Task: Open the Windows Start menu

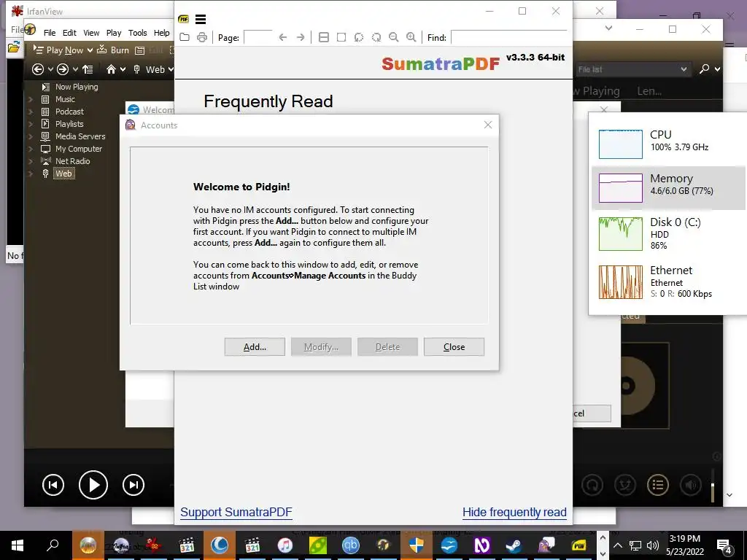Action: coord(18,545)
